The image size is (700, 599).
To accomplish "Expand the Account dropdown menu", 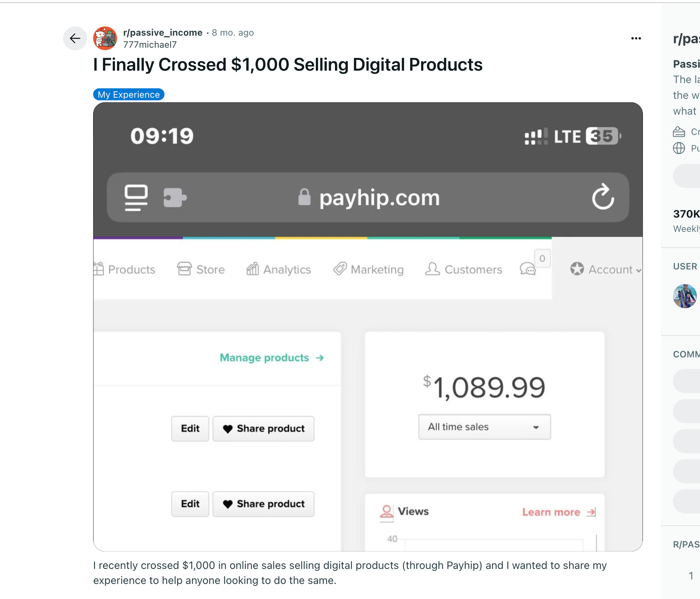I will pyautogui.click(x=605, y=269).
